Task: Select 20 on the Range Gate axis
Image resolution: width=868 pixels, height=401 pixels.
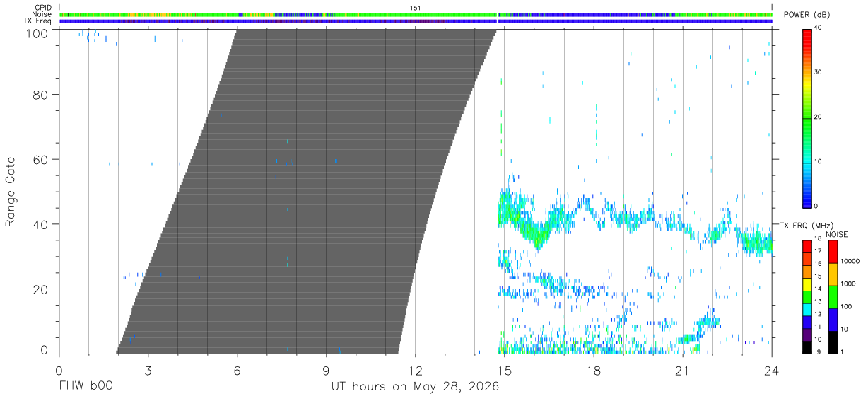Action: (41, 289)
